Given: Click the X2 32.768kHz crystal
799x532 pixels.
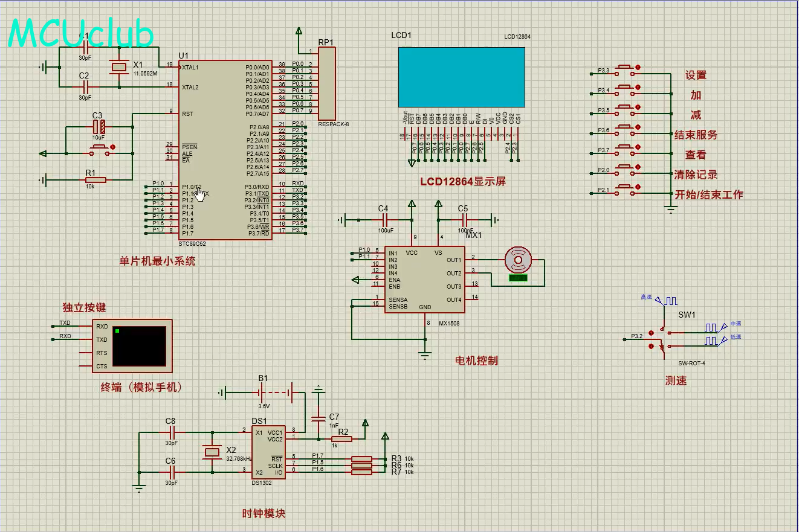Looking at the screenshot, I should 212,452.
